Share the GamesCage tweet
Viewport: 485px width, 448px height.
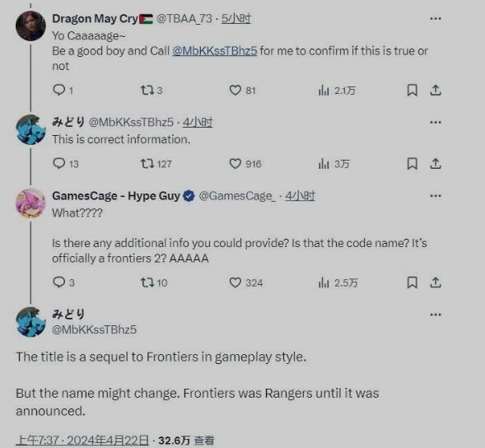436,282
